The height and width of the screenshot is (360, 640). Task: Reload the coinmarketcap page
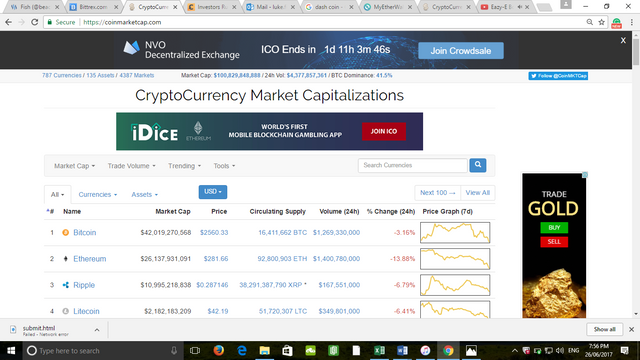pos(35,22)
